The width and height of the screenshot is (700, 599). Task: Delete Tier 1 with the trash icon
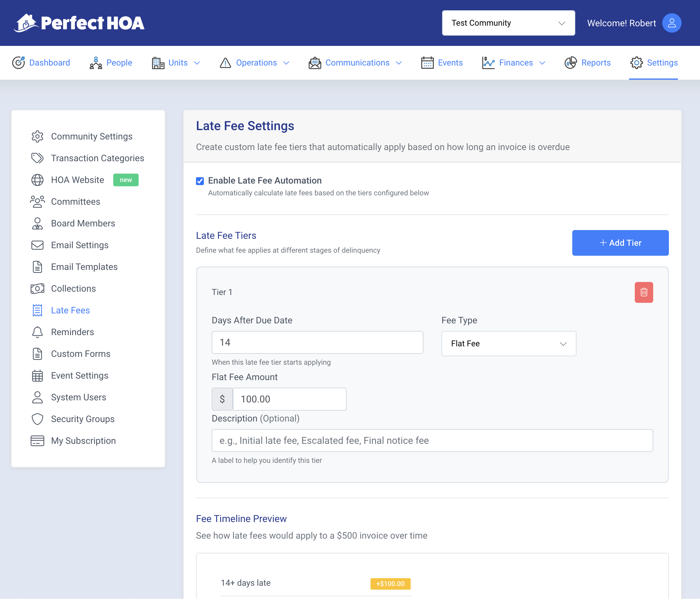click(644, 292)
